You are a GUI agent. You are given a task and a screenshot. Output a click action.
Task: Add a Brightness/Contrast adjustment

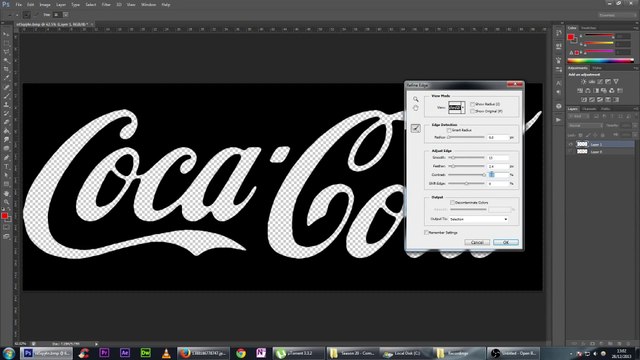coord(583,82)
